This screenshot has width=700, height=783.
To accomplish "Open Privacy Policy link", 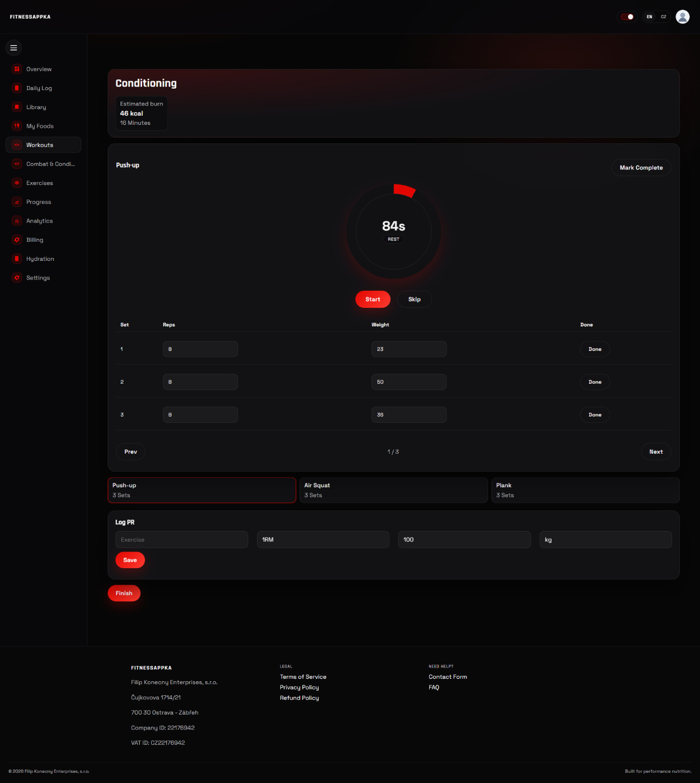I will pyautogui.click(x=299, y=688).
